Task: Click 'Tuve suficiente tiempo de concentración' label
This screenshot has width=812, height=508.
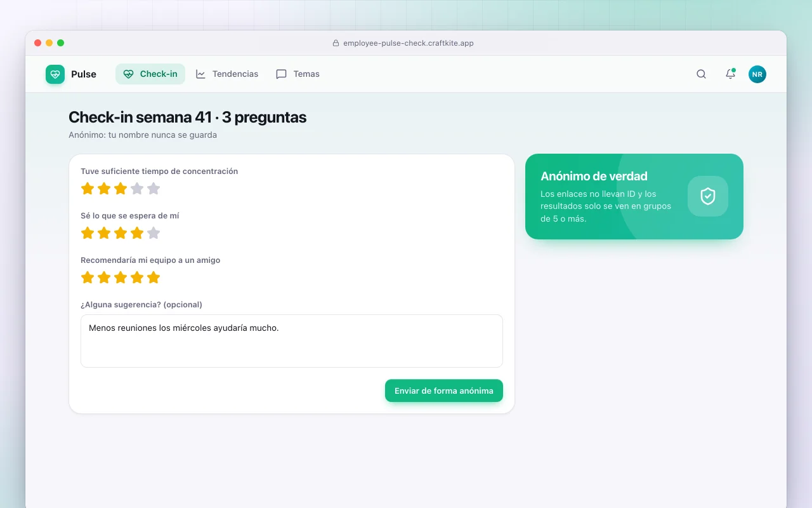Action: click(x=159, y=171)
